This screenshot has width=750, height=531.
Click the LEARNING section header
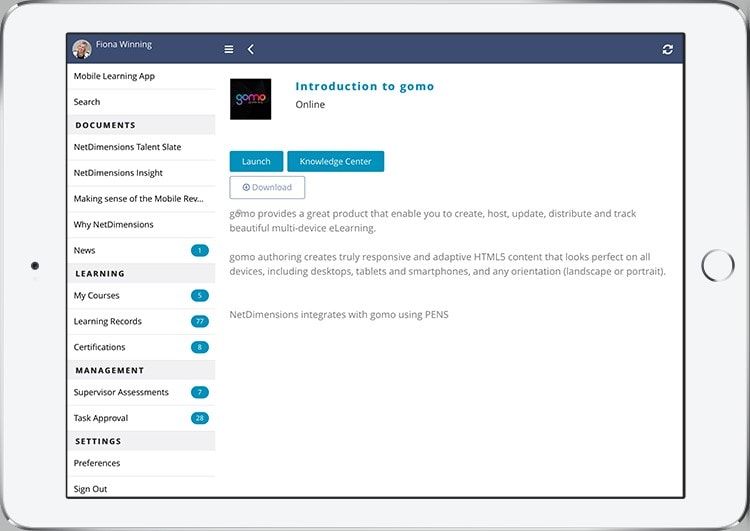click(x=142, y=274)
